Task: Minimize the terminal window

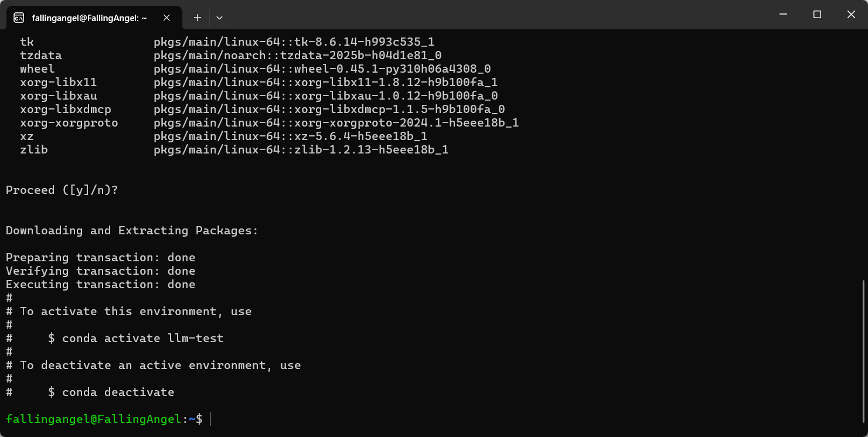Action: pyautogui.click(x=782, y=15)
